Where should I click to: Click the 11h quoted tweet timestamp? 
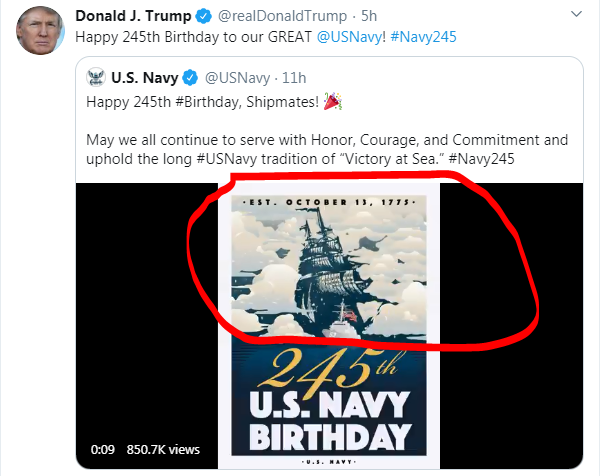(x=292, y=77)
